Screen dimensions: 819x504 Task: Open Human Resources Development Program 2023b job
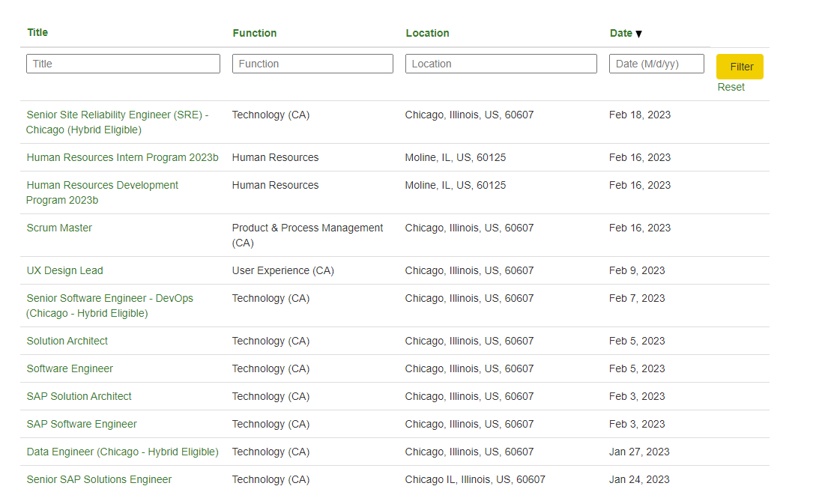[103, 192]
